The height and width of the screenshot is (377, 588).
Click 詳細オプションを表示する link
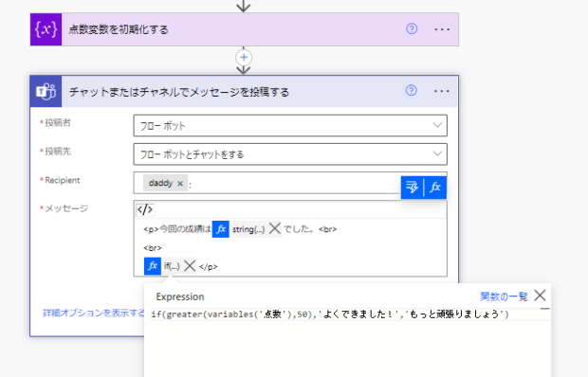click(94, 313)
